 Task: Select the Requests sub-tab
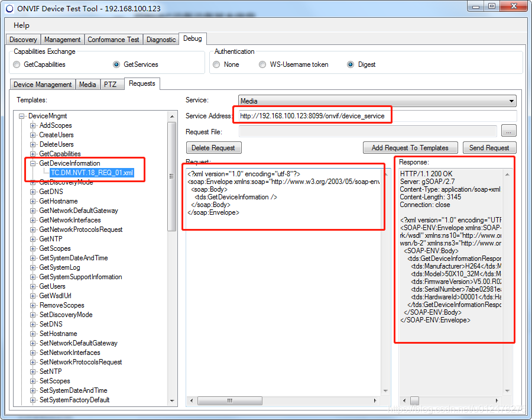142,83
